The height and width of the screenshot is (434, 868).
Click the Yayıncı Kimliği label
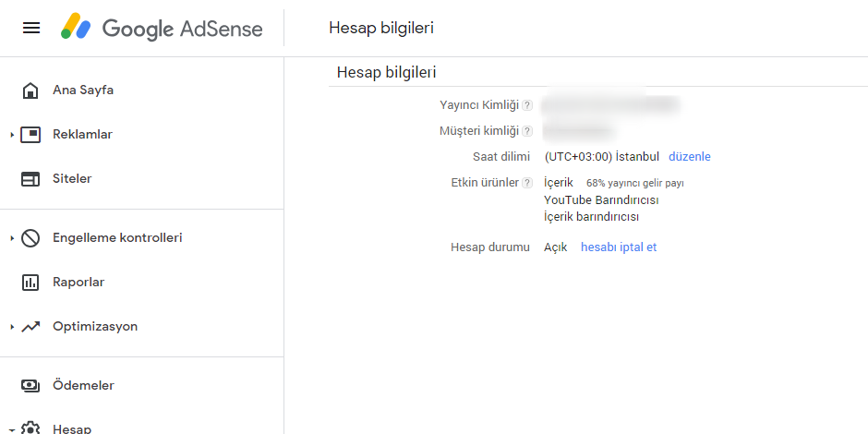pyautogui.click(x=479, y=105)
